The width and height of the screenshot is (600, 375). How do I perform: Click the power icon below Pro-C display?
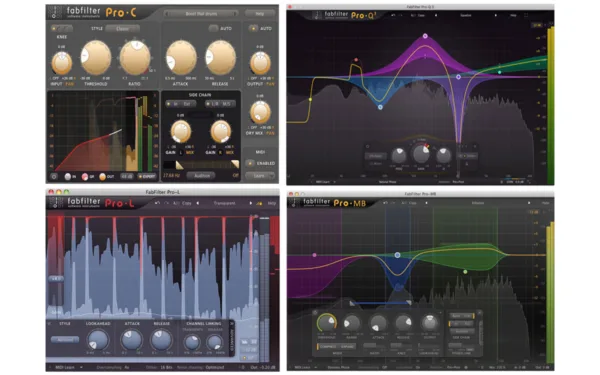[x=54, y=176]
